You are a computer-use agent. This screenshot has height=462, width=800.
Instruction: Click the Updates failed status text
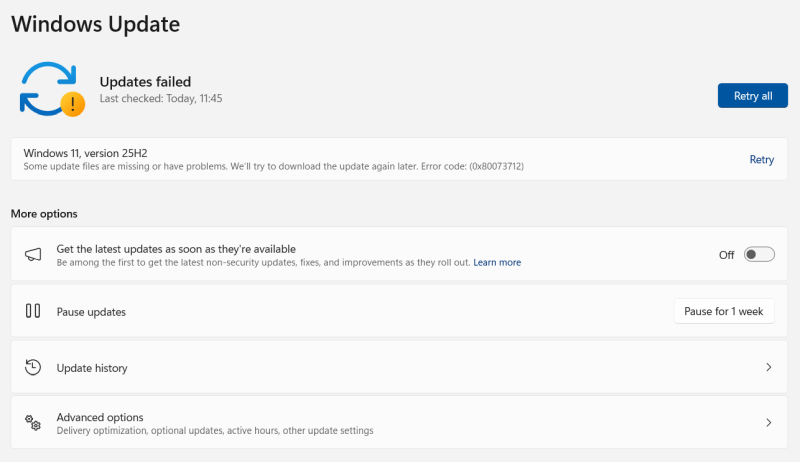point(145,82)
